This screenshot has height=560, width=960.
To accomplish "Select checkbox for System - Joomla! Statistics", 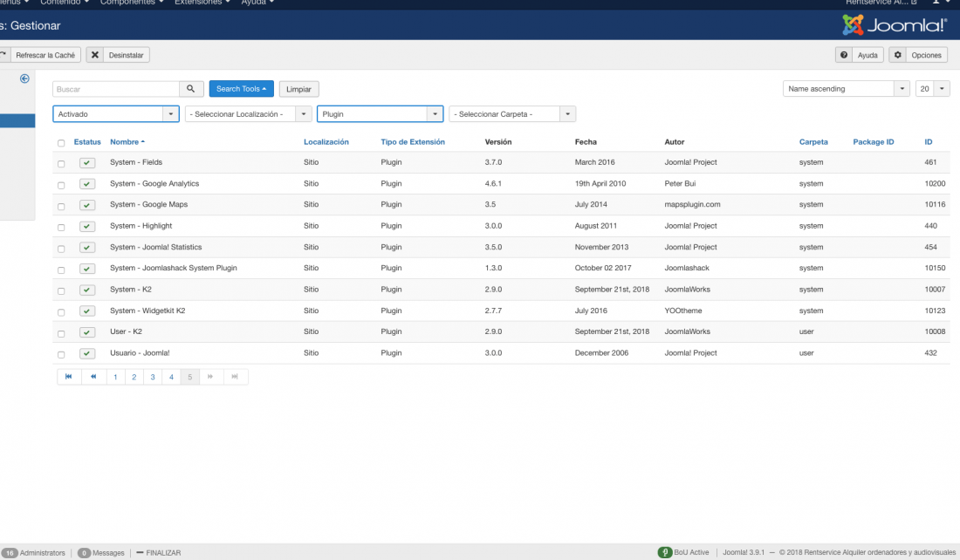I will point(61,249).
